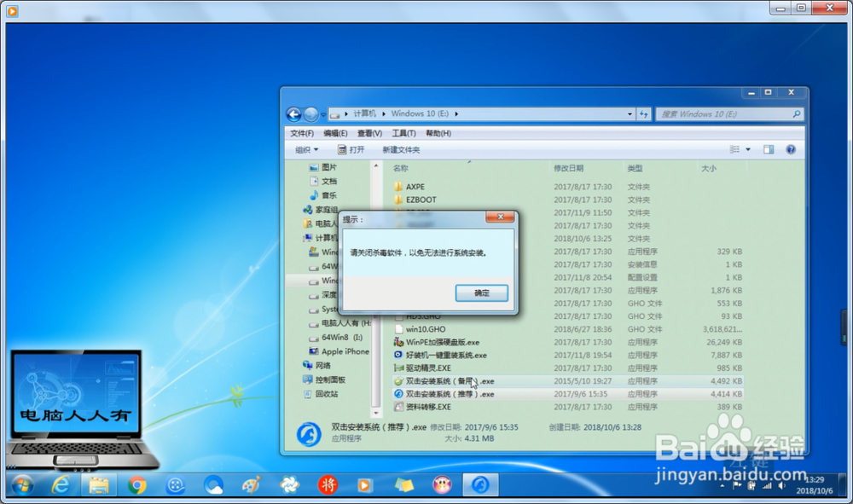Select the win10.GHO file
The width and height of the screenshot is (853, 504).
(x=426, y=329)
